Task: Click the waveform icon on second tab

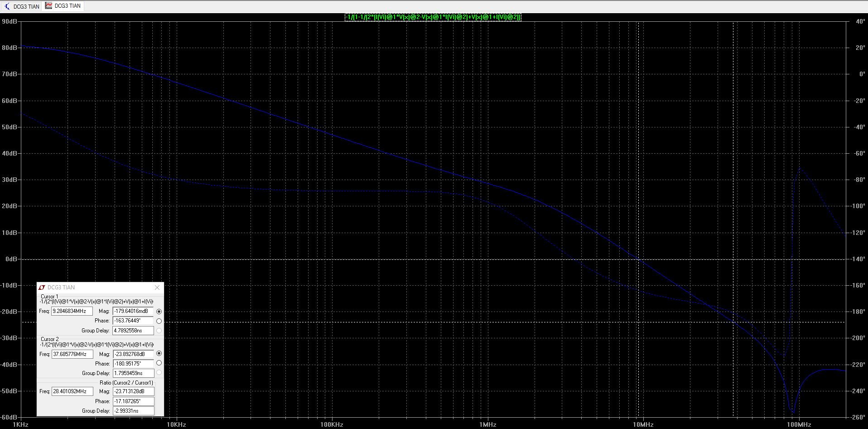Action: coord(48,5)
